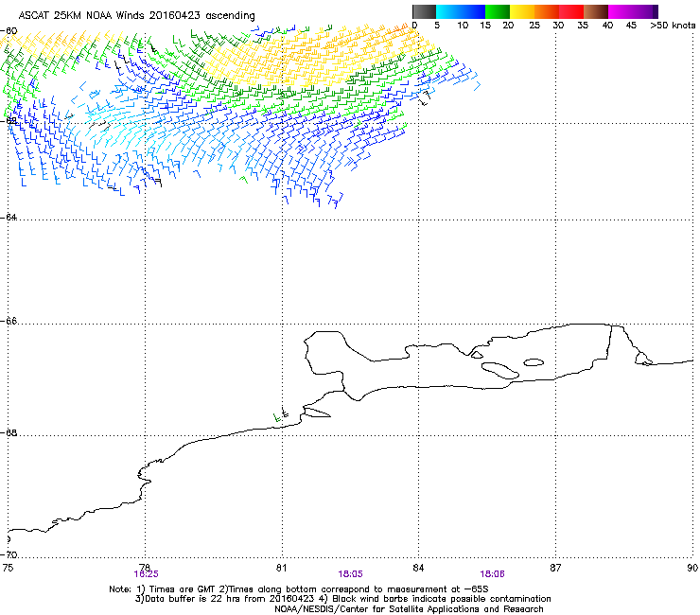The height and width of the screenshot is (615, 700).
Task: Click the "-66" latitude axis label
Action: [x=9, y=321]
